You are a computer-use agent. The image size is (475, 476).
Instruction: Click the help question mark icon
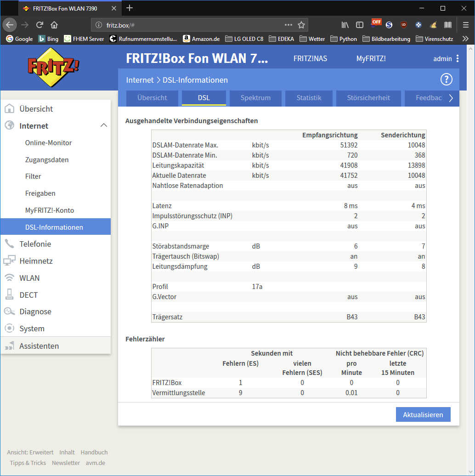pyautogui.click(x=446, y=79)
